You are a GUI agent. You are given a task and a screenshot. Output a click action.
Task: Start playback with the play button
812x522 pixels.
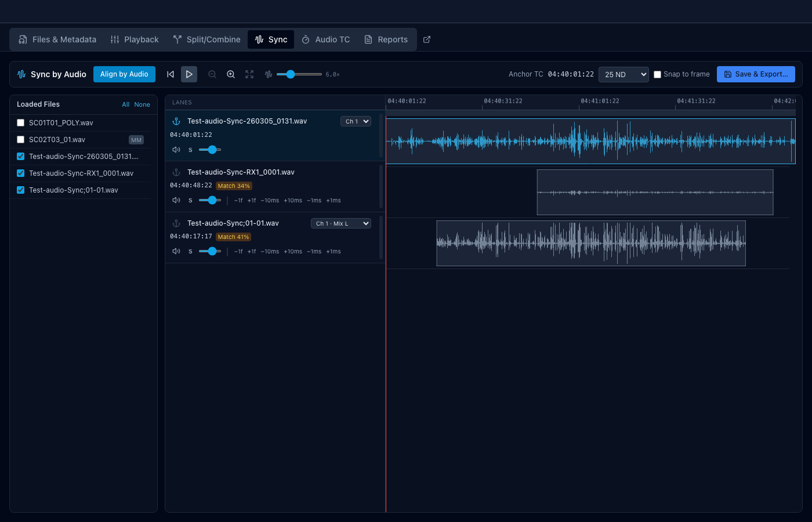(x=189, y=74)
